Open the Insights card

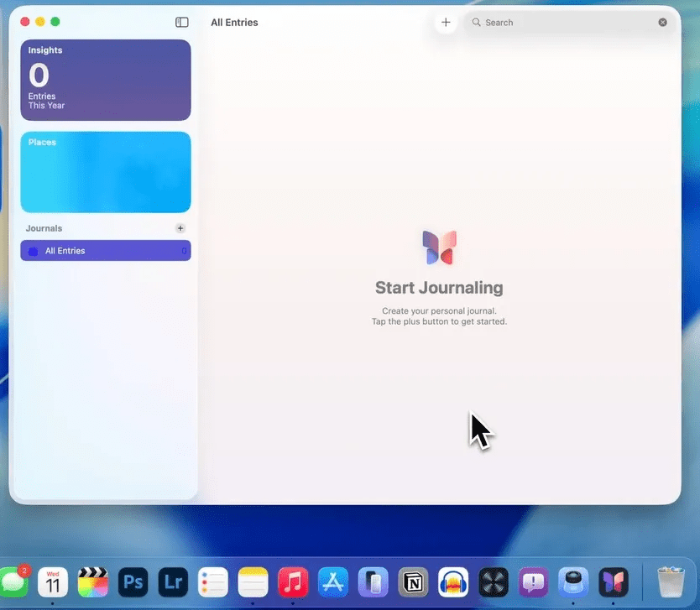(x=106, y=80)
